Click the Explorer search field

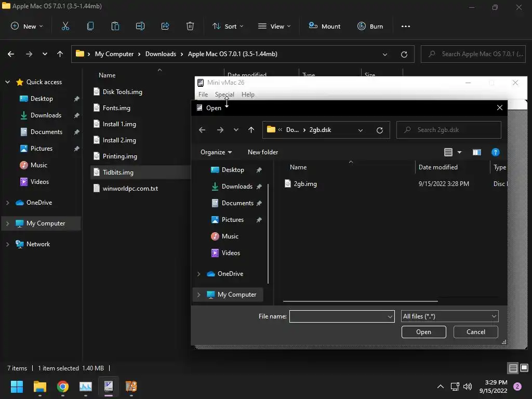pos(473,54)
